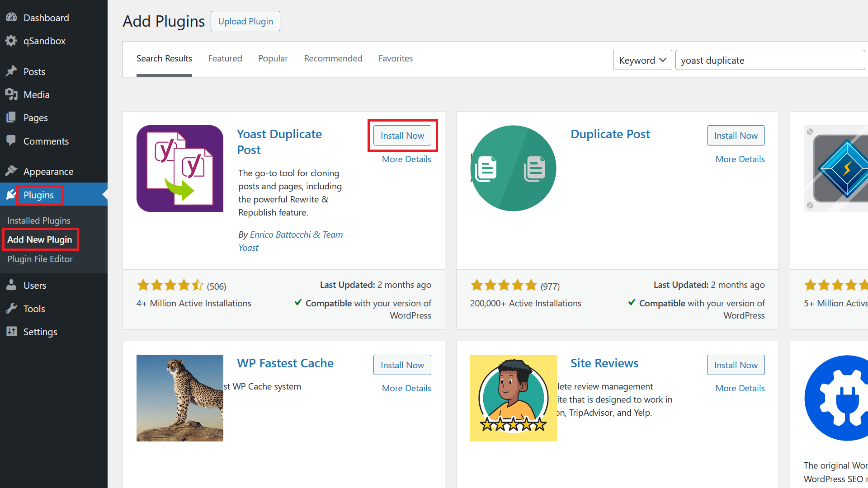Install the Duplicate Post plugin
The width and height of the screenshot is (868, 488).
tap(736, 136)
